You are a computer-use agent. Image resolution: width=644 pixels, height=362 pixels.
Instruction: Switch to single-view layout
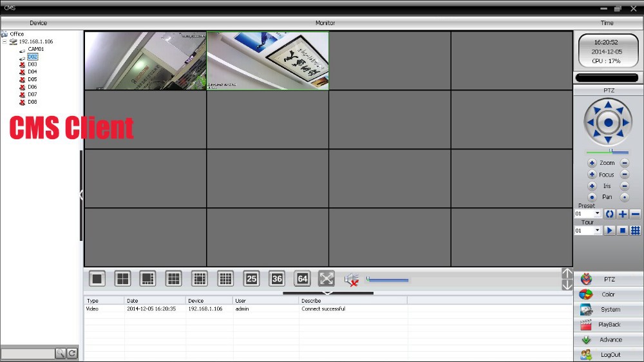pyautogui.click(x=97, y=279)
